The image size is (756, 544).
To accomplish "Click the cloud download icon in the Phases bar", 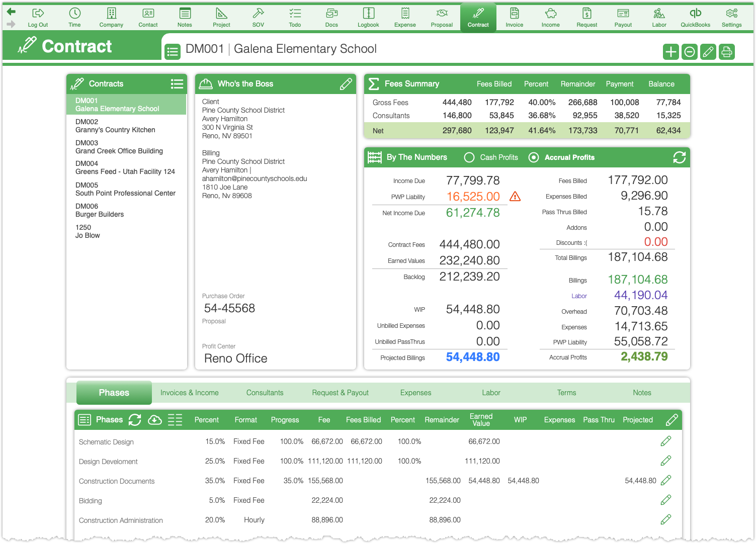I will pos(154,420).
